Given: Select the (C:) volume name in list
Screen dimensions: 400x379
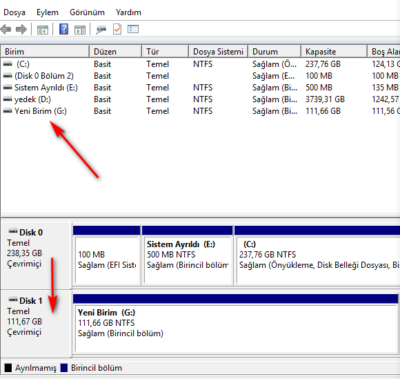Looking at the screenshot, I should pyautogui.click(x=23, y=64).
